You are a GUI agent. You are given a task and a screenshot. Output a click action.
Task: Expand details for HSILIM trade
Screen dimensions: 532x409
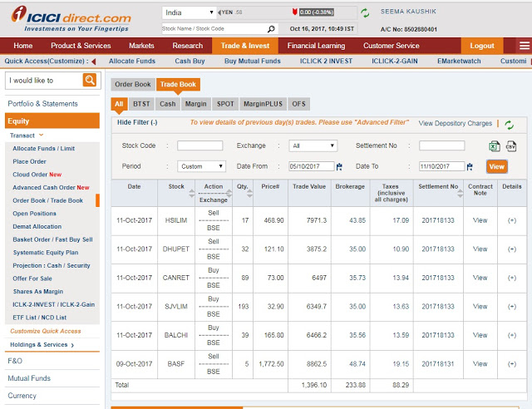(512, 220)
